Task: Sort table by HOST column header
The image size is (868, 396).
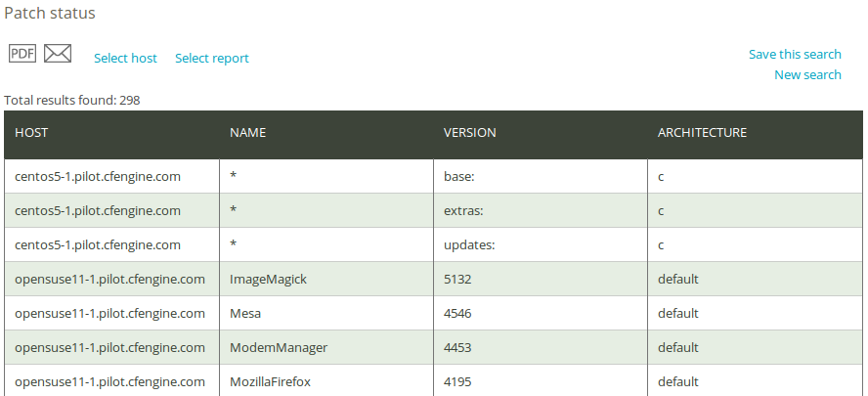Action: [x=31, y=133]
